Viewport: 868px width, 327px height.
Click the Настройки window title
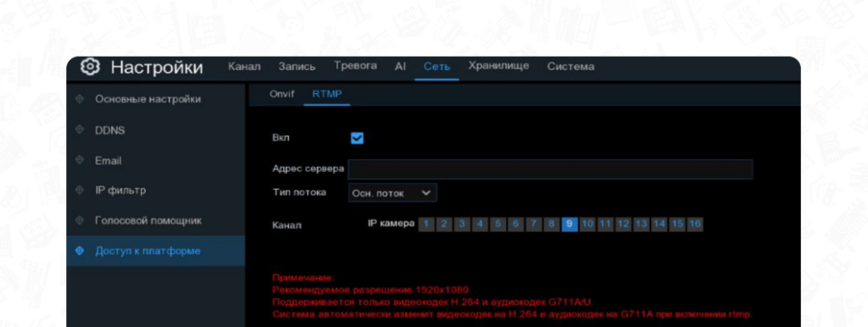pyautogui.click(x=157, y=68)
